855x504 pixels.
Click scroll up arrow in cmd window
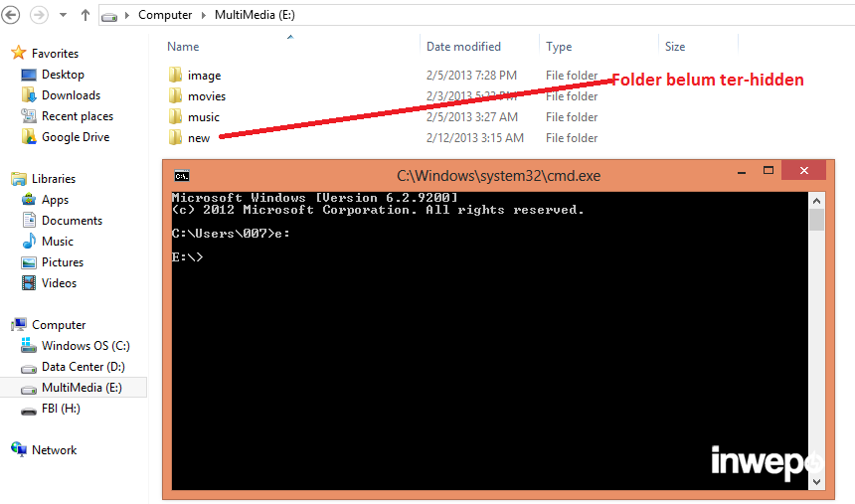tap(816, 201)
